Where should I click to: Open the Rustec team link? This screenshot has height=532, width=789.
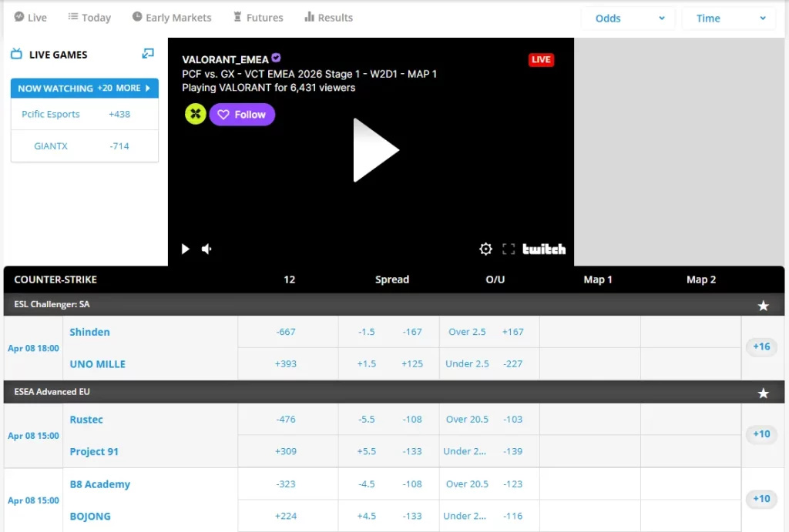(86, 420)
